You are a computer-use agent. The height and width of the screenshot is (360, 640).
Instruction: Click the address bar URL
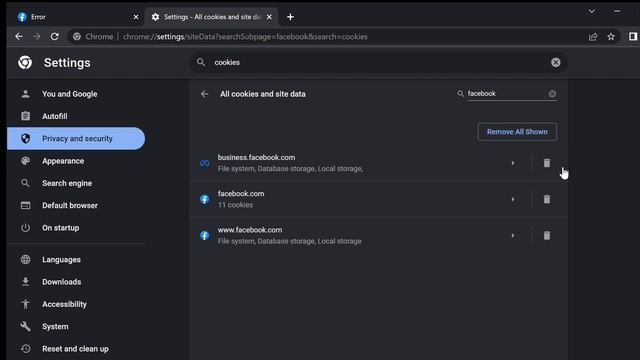(245, 37)
